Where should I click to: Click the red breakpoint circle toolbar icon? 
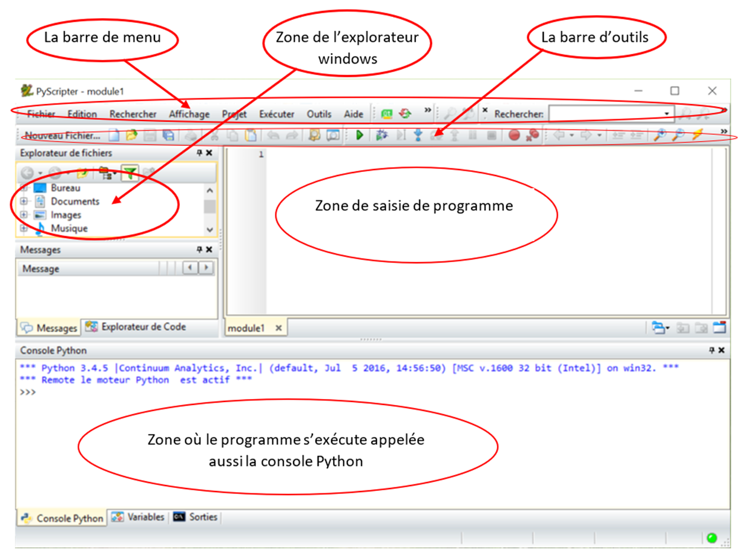click(514, 136)
